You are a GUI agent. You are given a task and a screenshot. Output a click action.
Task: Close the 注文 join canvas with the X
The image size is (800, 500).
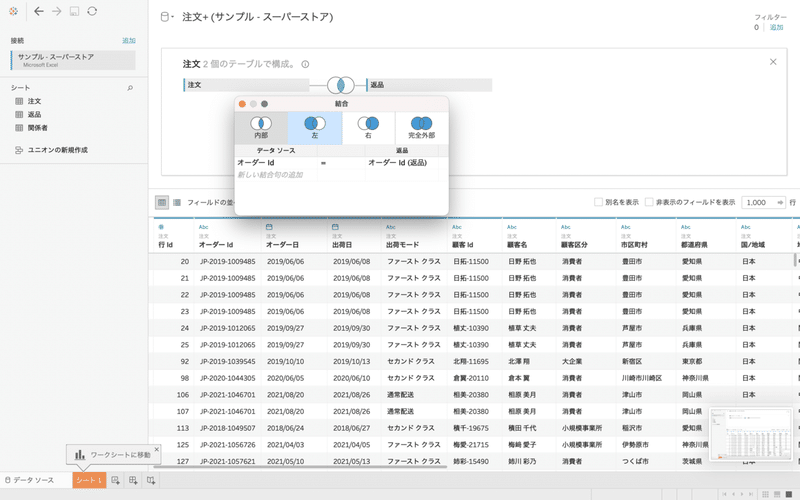pyautogui.click(x=773, y=62)
